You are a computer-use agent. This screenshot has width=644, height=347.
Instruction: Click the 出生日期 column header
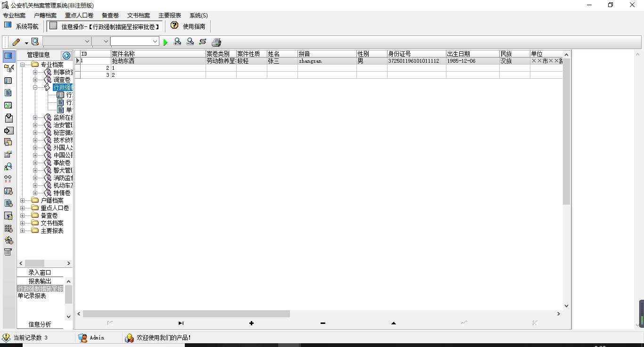[x=473, y=54]
